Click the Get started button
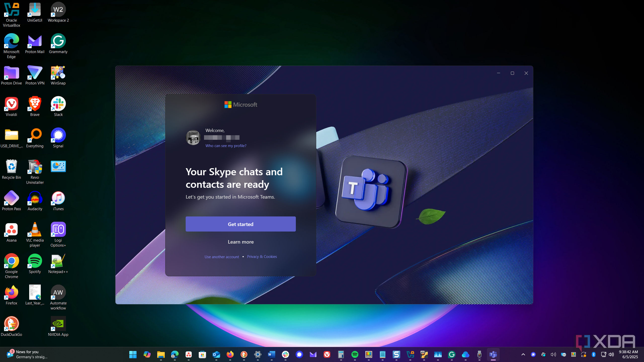This screenshot has width=644, height=362. coord(240,224)
